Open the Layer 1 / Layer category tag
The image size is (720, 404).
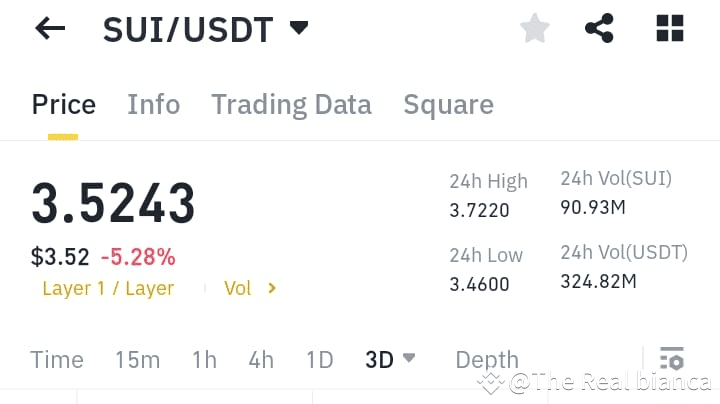[108, 288]
